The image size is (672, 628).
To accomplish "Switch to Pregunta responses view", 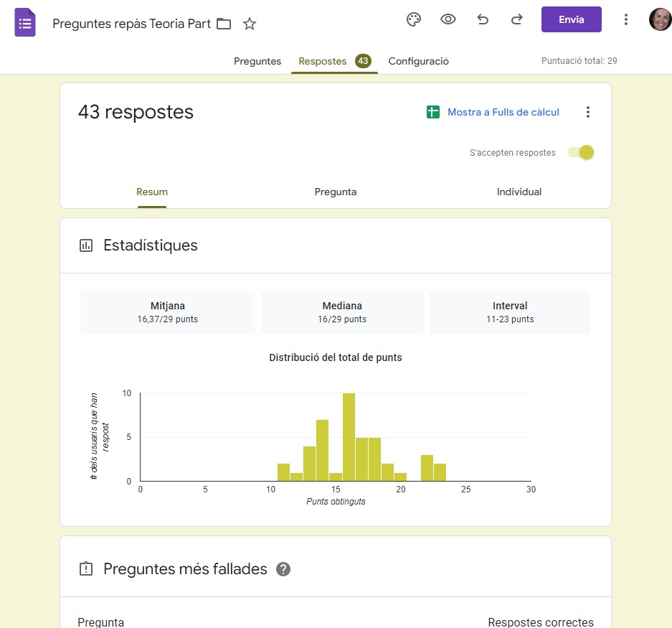I will coord(335,192).
